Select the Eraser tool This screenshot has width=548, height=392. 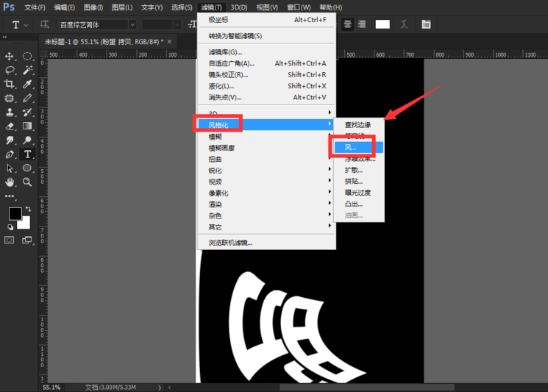click(x=10, y=126)
